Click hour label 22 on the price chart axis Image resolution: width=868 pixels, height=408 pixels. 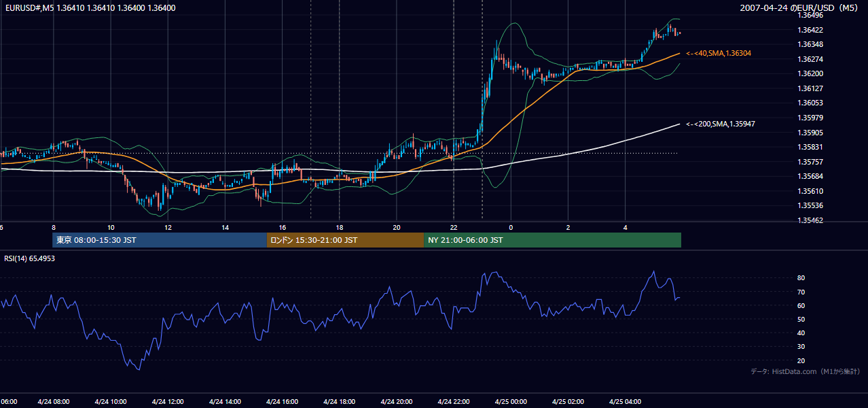(453, 228)
